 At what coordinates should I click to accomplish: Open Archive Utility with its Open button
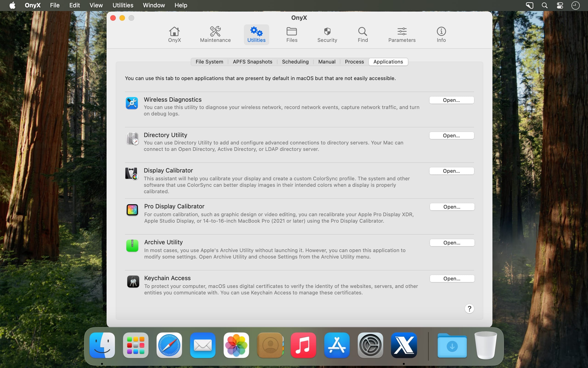pyautogui.click(x=452, y=243)
